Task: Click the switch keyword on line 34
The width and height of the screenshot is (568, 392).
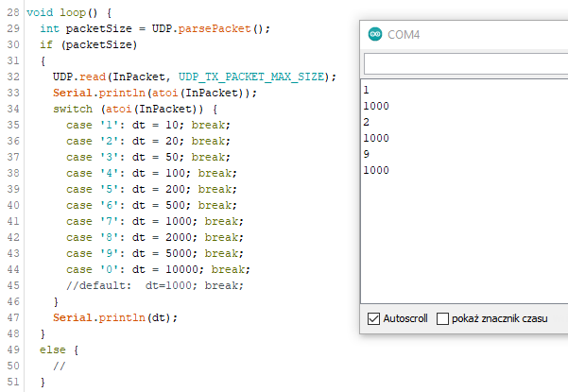Action: (73, 109)
